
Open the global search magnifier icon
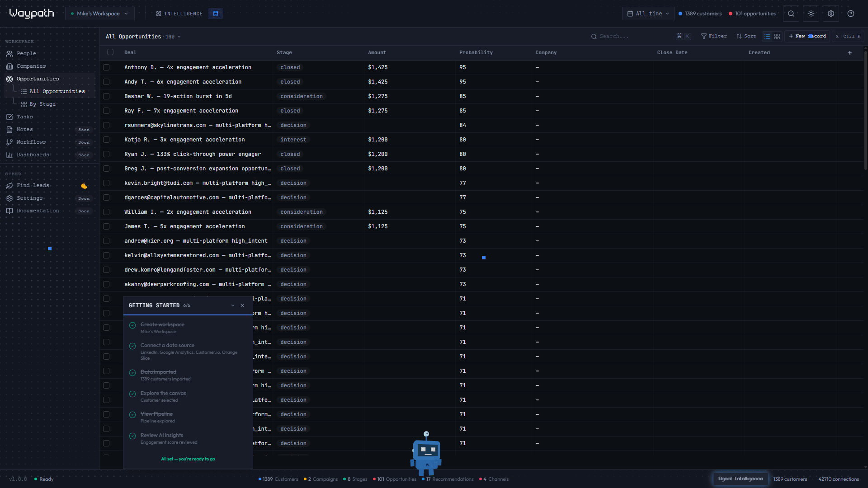pyautogui.click(x=791, y=14)
